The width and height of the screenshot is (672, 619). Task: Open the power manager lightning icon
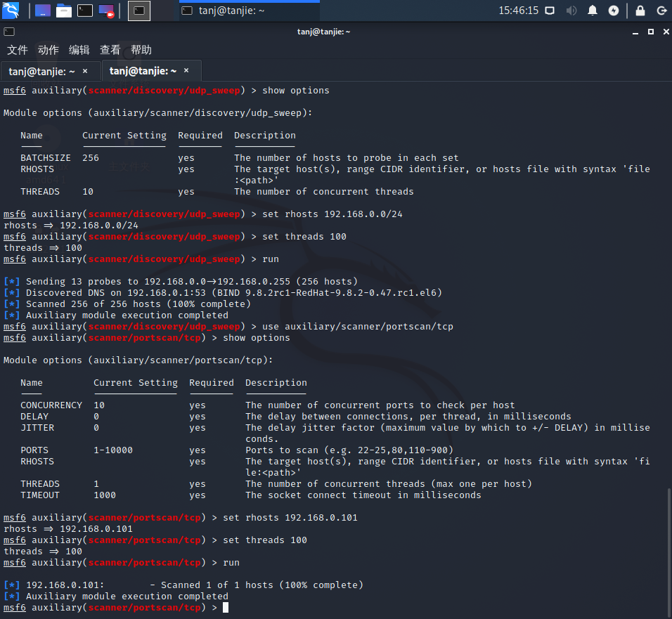[x=614, y=11]
